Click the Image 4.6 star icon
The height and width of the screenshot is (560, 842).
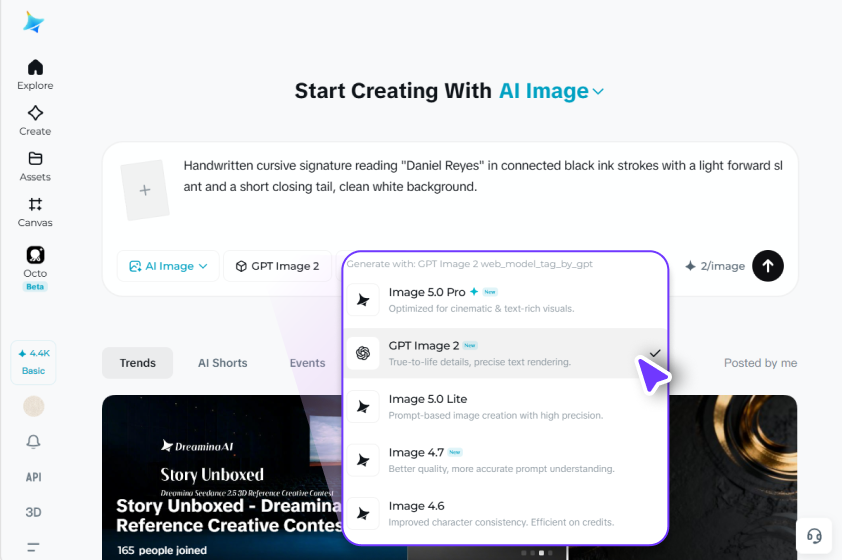(363, 514)
